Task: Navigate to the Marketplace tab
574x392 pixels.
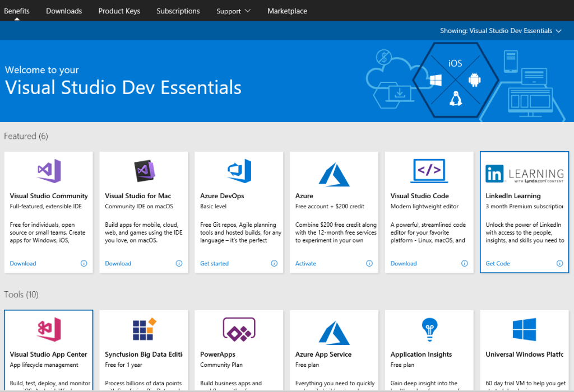Action: pyautogui.click(x=288, y=11)
